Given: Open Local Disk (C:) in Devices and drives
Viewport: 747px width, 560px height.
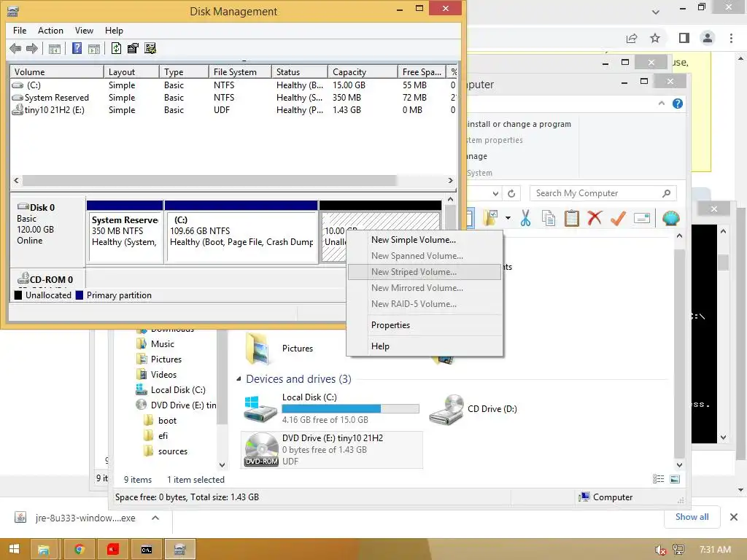Looking at the screenshot, I should point(332,408).
